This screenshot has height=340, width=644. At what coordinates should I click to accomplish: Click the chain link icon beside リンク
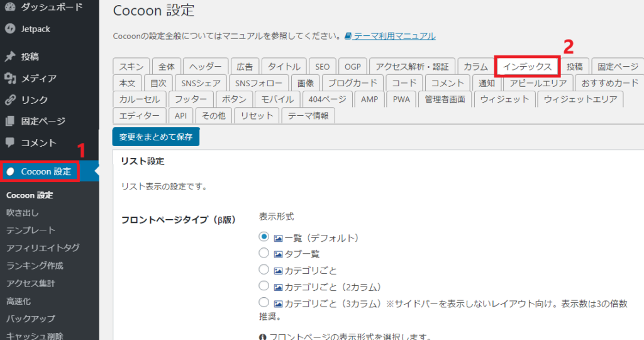point(10,100)
